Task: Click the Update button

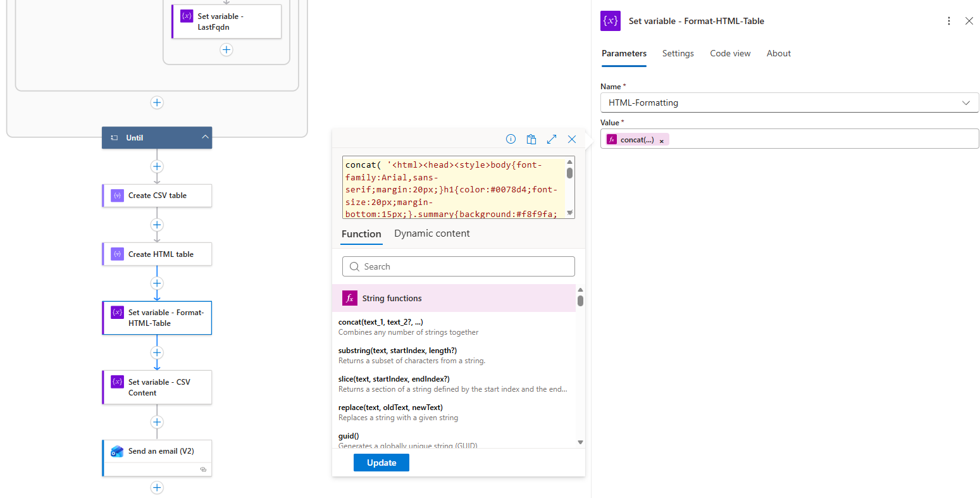Action: (x=381, y=463)
